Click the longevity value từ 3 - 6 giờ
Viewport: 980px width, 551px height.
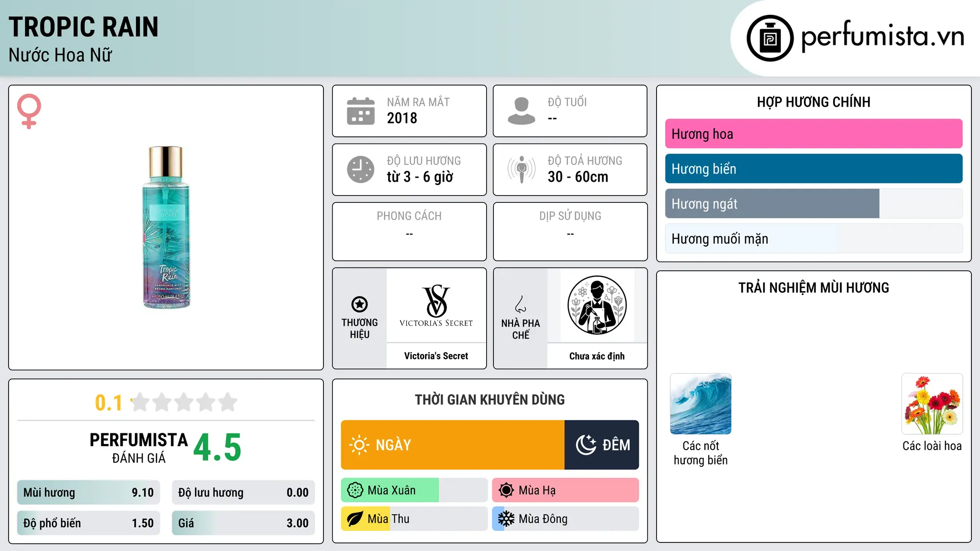click(x=420, y=177)
